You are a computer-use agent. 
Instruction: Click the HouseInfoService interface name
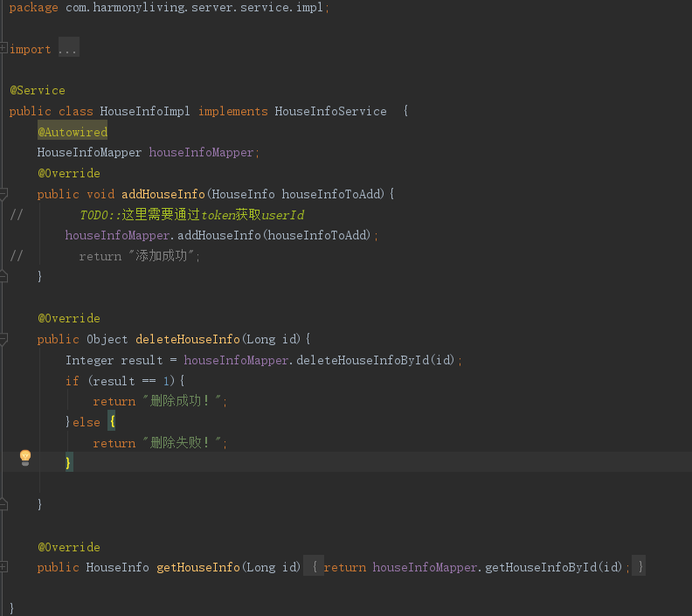[x=330, y=111]
